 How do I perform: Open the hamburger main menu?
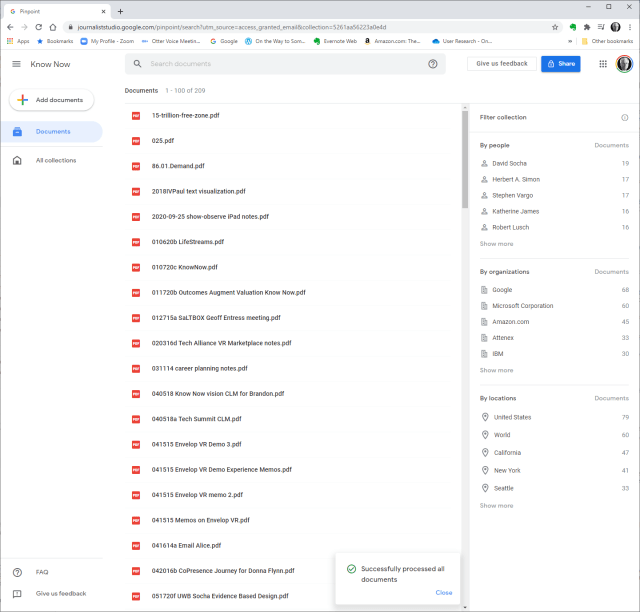16,64
